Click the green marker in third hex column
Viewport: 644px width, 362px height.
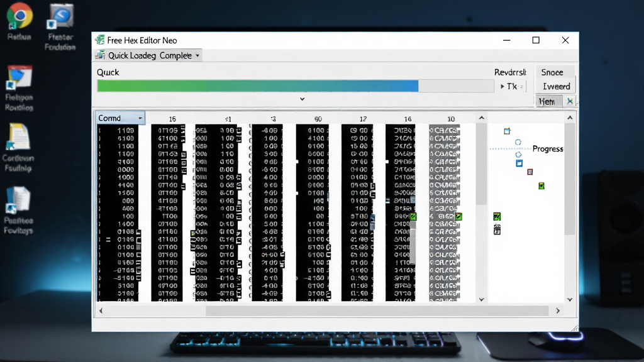[193, 233]
